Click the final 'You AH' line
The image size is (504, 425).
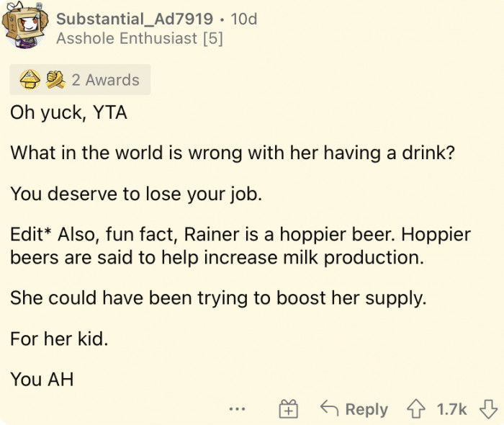click(x=42, y=379)
